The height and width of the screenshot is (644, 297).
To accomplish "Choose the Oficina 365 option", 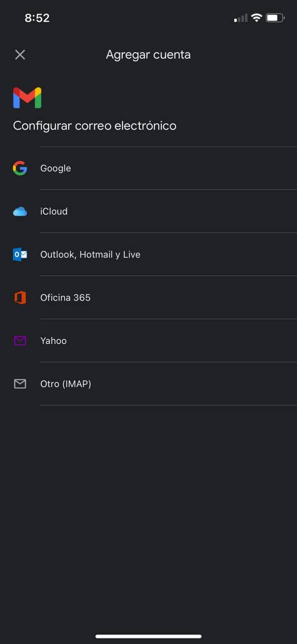I will [x=148, y=297].
